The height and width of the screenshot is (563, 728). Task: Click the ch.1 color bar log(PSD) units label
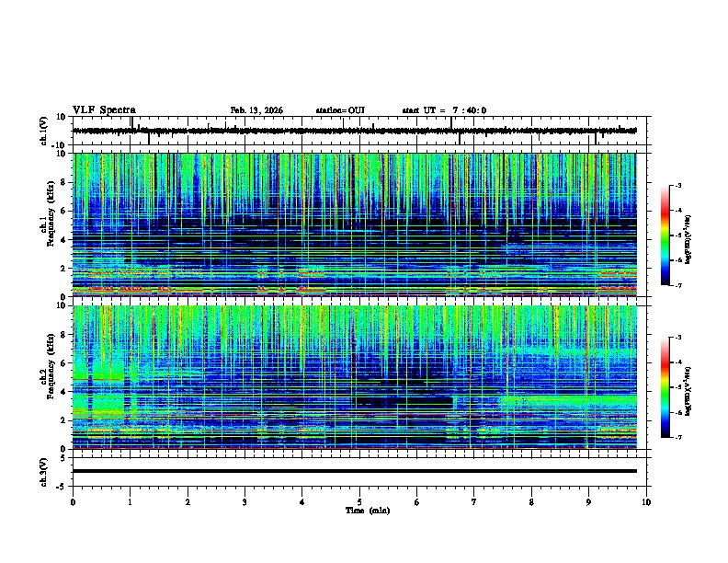688,239
